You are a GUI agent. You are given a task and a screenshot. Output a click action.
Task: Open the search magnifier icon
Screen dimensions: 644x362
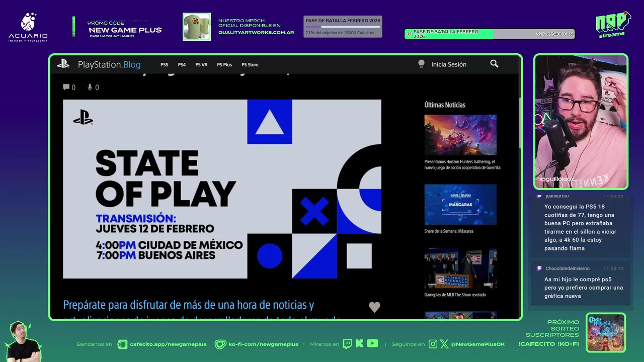coord(494,64)
